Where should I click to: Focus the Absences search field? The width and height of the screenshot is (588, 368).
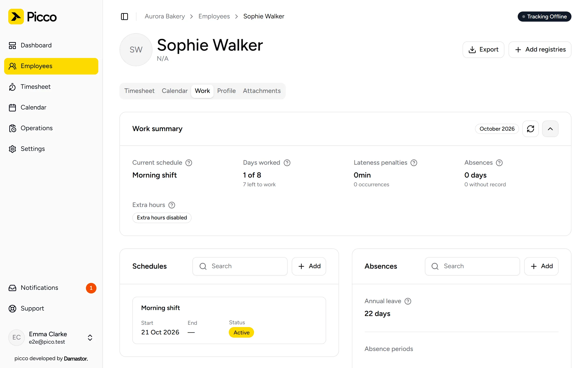(x=472, y=266)
